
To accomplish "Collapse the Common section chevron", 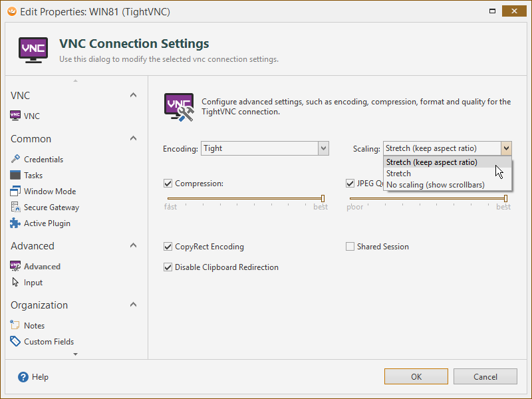I will 133,138.
